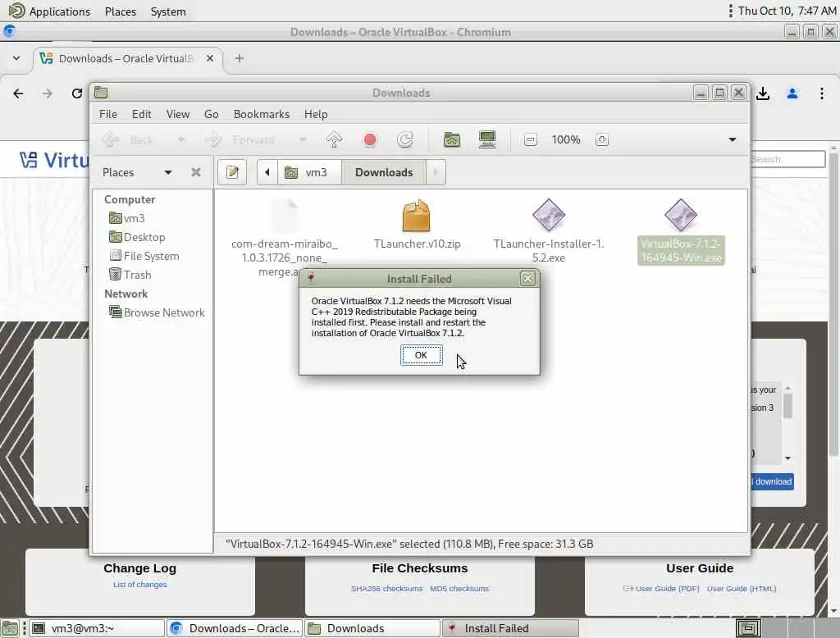Go to the Home folder icon
Screen dimensions: 840x638
[452, 139]
